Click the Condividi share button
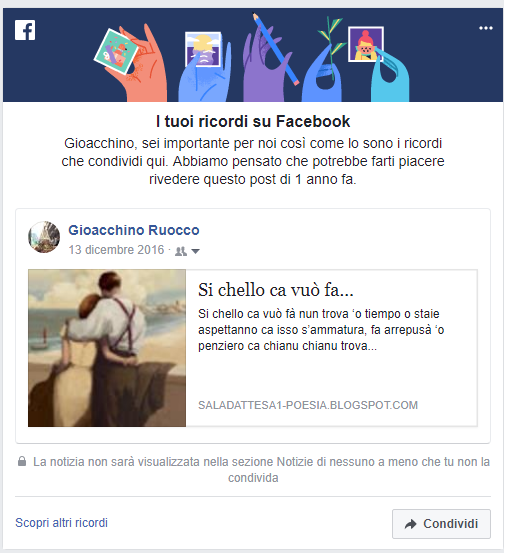This screenshot has width=510, height=553. [441, 524]
